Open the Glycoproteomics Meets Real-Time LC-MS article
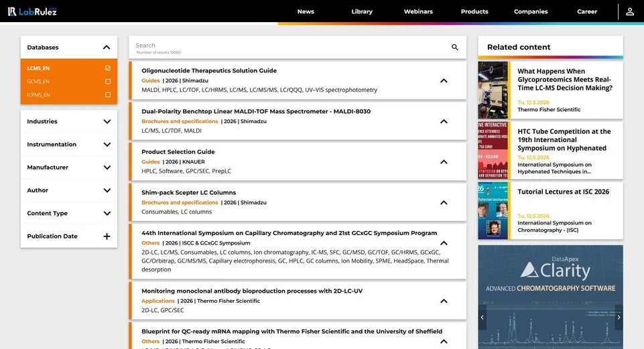 click(x=565, y=80)
